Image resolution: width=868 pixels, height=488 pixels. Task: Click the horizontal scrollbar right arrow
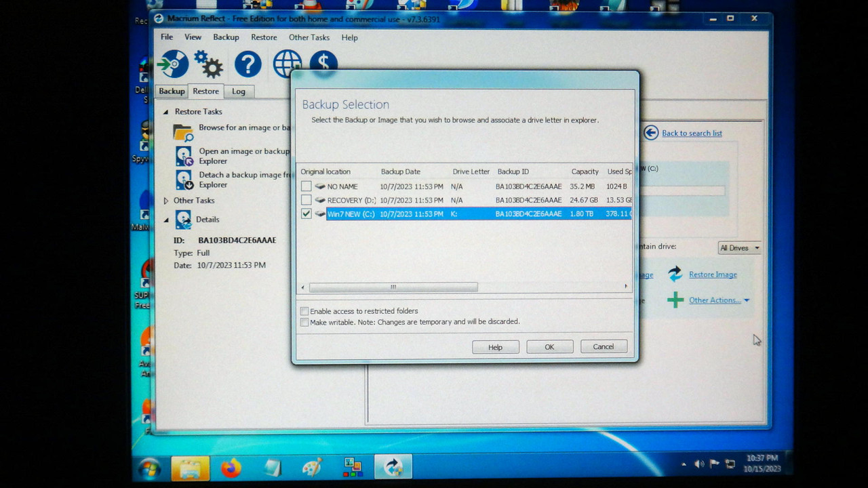click(x=626, y=287)
